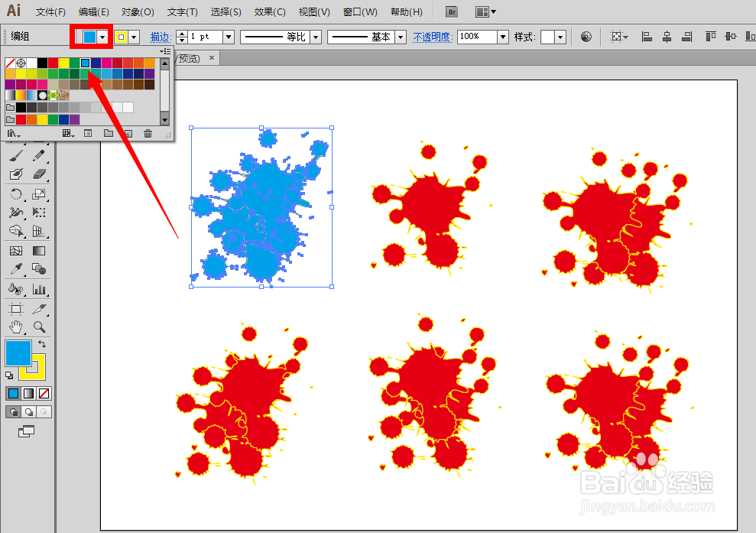The width and height of the screenshot is (756, 533).
Task: Select the Free Transform tool
Action: [39, 213]
